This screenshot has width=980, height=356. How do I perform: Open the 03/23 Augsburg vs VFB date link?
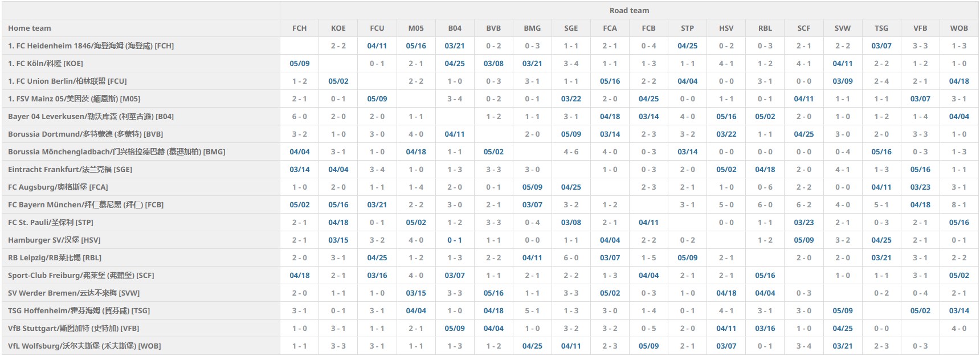coord(920,187)
